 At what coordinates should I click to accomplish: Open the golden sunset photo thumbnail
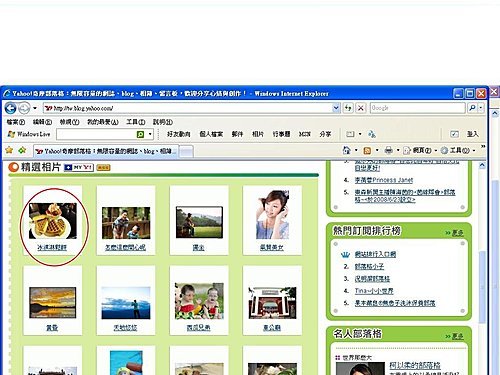pyautogui.click(x=53, y=302)
